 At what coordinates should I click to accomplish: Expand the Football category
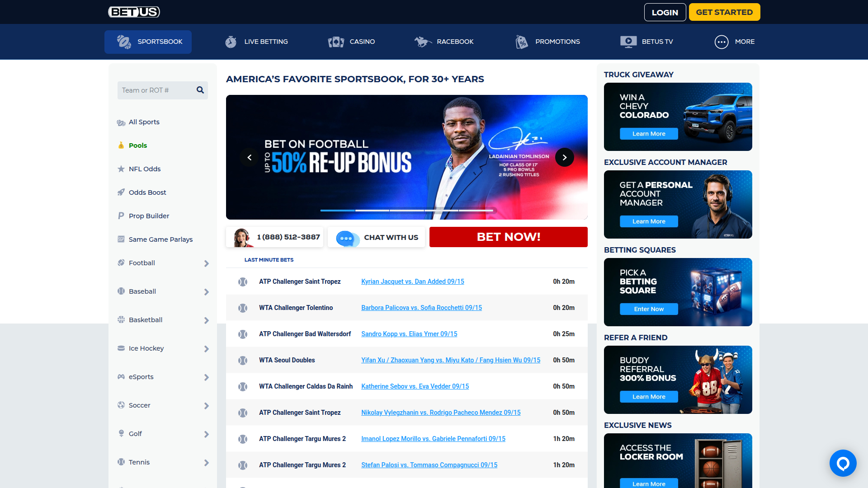[x=207, y=263]
